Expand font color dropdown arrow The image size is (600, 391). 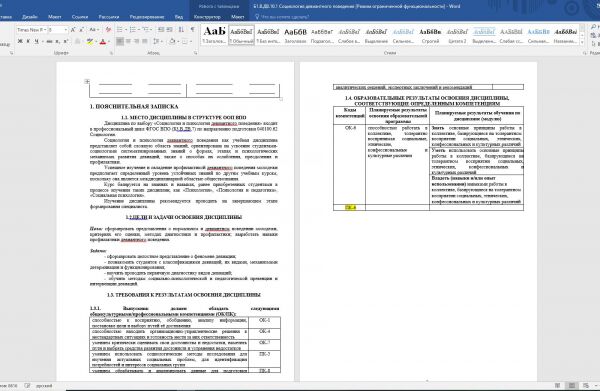pyautogui.click(x=109, y=41)
